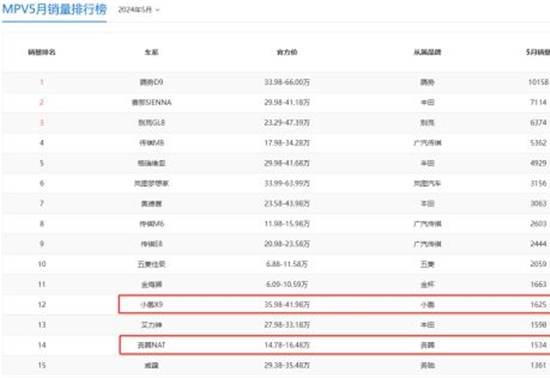Click the price 20.98-23.58万

click(287, 244)
